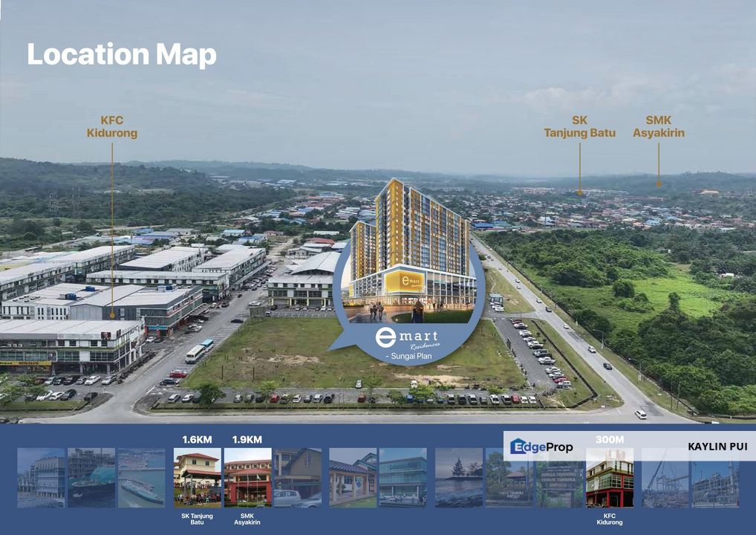This screenshot has width=756, height=535.
Task: Expand the 1.9KM distance label
Action: 247,440
